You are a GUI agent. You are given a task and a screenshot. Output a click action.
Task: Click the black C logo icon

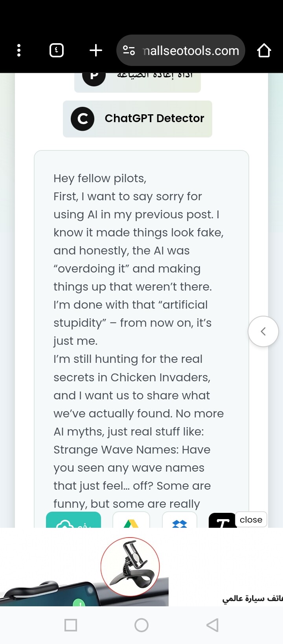coord(83,119)
